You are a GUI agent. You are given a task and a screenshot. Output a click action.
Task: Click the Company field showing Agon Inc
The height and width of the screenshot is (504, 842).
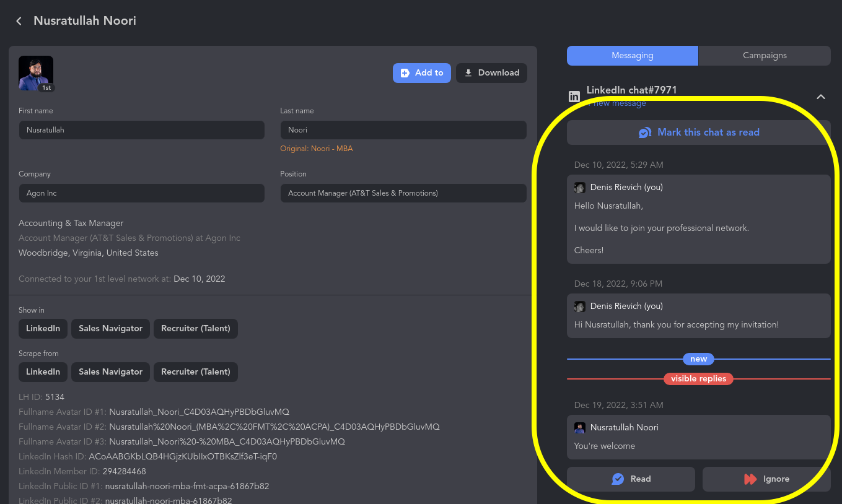pyautogui.click(x=142, y=193)
